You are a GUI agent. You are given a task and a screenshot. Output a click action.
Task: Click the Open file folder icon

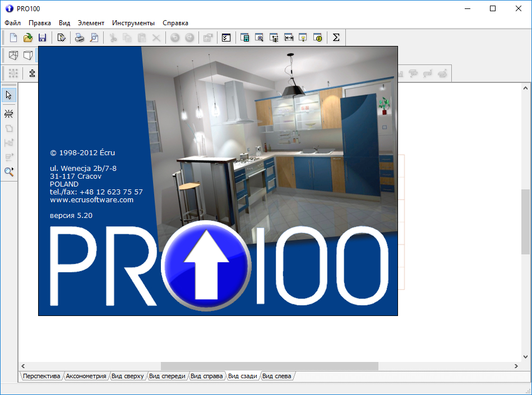[x=27, y=38]
